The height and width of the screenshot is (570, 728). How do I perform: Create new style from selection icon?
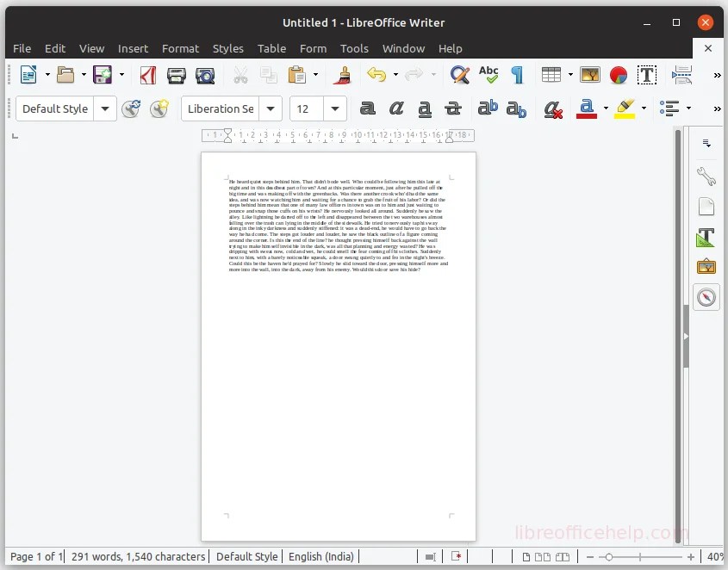pyautogui.click(x=159, y=109)
